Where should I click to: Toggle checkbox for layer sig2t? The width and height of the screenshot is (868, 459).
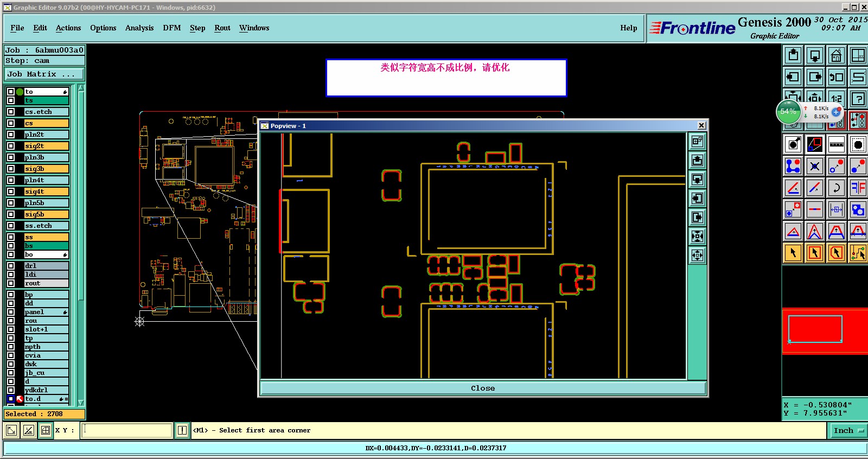11,146
